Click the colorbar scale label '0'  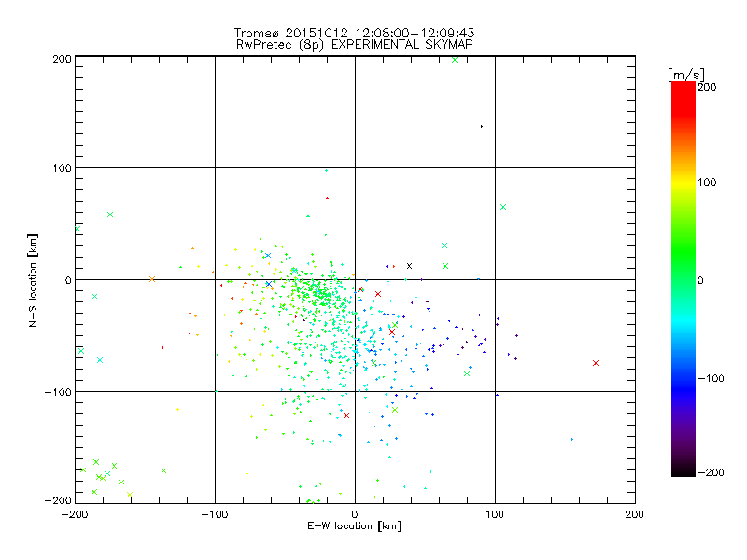pyautogui.click(x=700, y=280)
